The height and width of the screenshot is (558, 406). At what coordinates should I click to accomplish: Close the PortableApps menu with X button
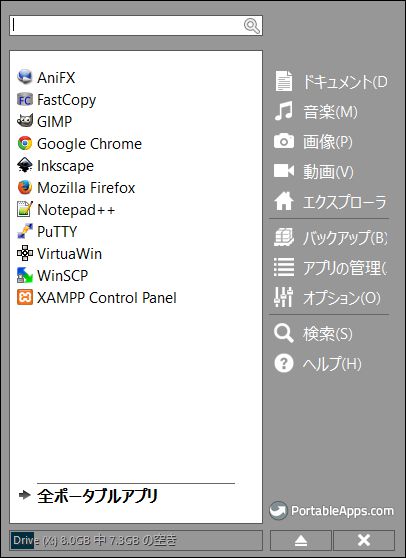click(364, 541)
